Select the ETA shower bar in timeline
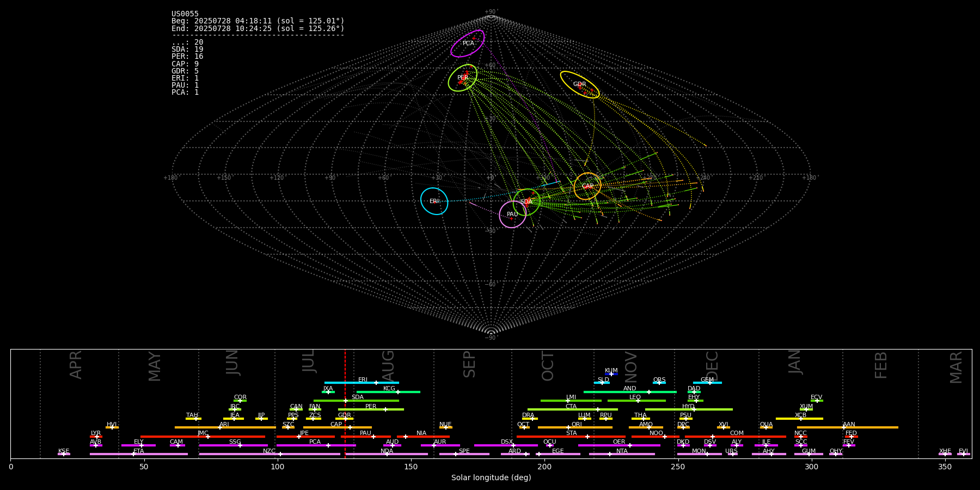The image size is (980, 490). pos(139,454)
